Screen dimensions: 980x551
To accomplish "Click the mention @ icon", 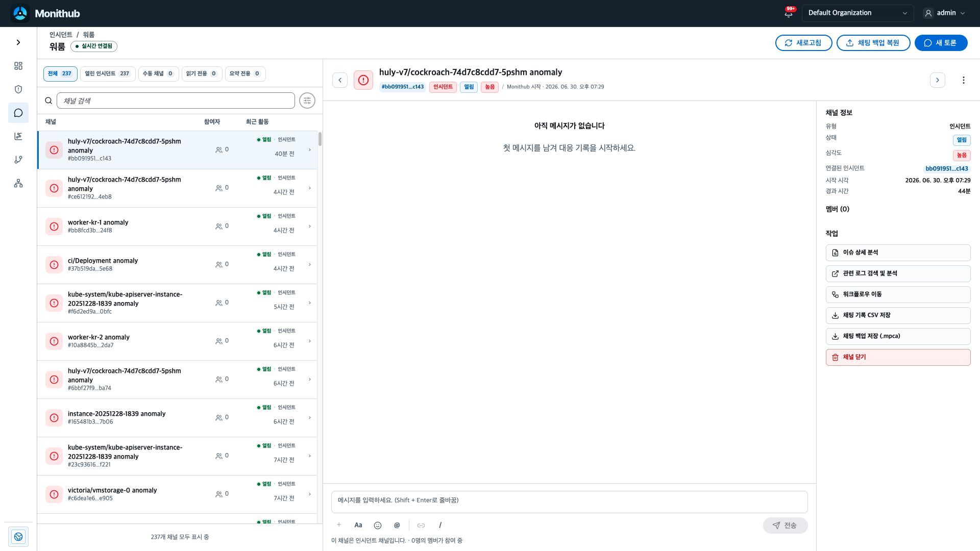I will (397, 525).
